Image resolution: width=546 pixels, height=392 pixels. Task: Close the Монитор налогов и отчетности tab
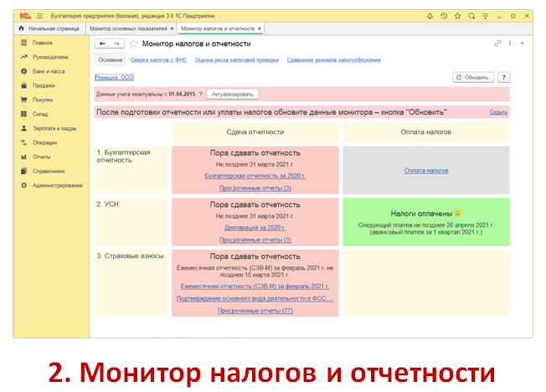260,28
